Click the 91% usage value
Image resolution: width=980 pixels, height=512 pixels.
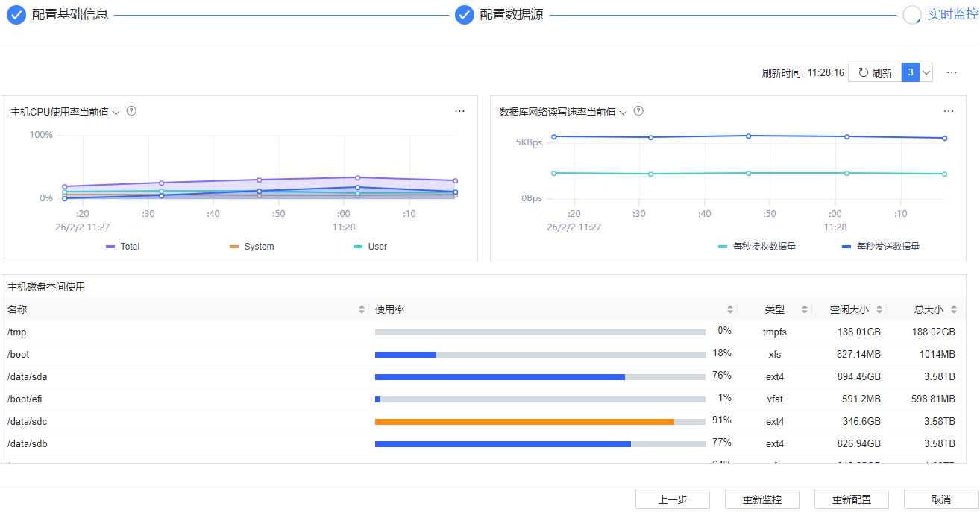pyautogui.click(x=722, y=420)
